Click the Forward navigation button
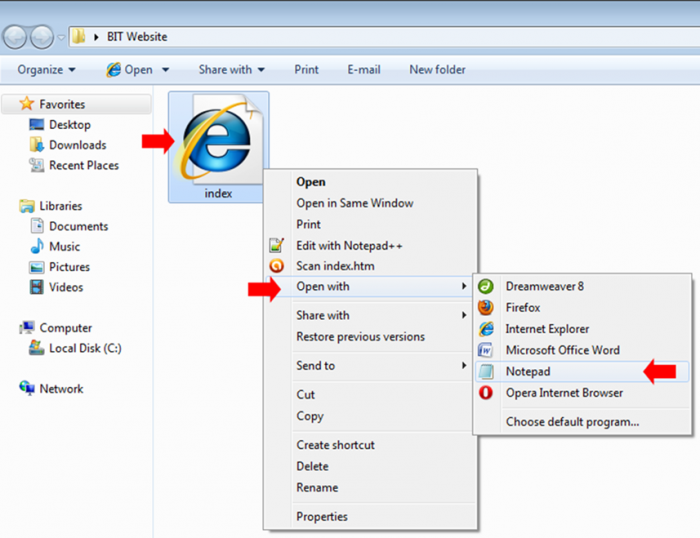 42,37
